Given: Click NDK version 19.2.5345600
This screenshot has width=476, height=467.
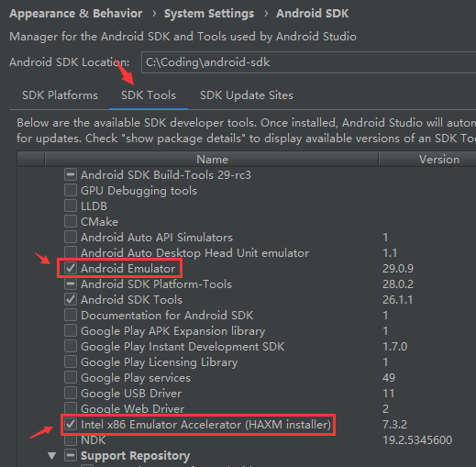Looking at the screenshot, I should coord(417,440).
